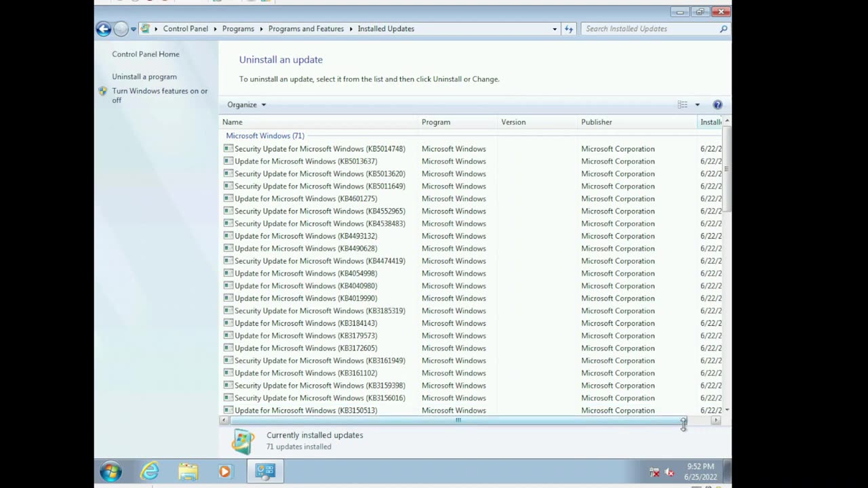The height and width of the screenshot is (488, 868).
Task: Click the icon of update KB4490628
Action: click(x=229, y=248)
